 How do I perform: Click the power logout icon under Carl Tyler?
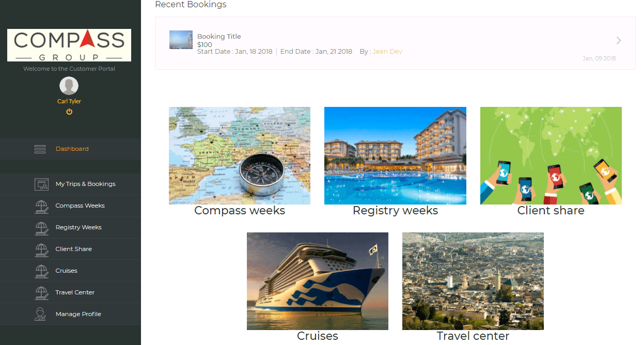pos(69,112)
